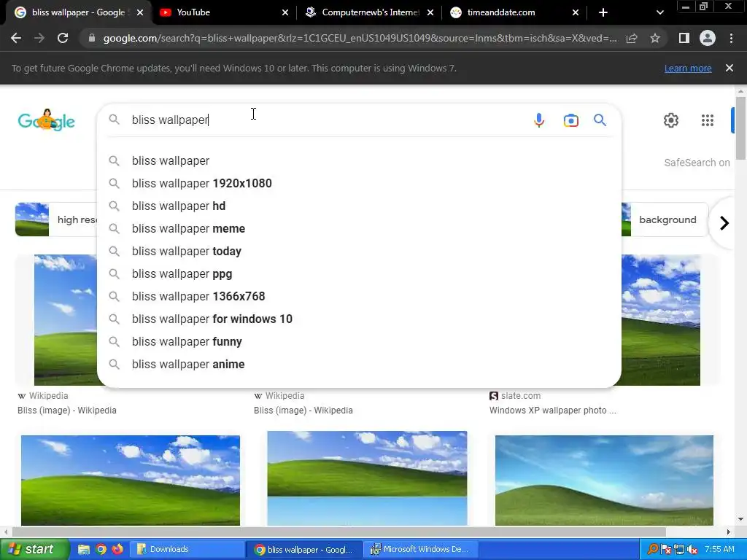Image resolution: width=747 pixels, height=560 pixels.
Task: Open the Bliss thumbnail with blue water below
Action: [x=367, y=478]
